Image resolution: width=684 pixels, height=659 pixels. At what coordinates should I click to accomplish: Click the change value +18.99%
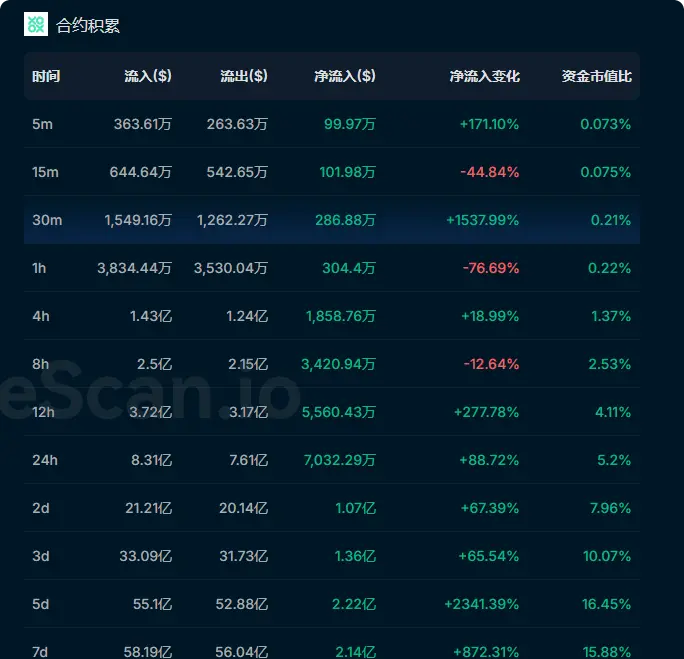[490, 316]
